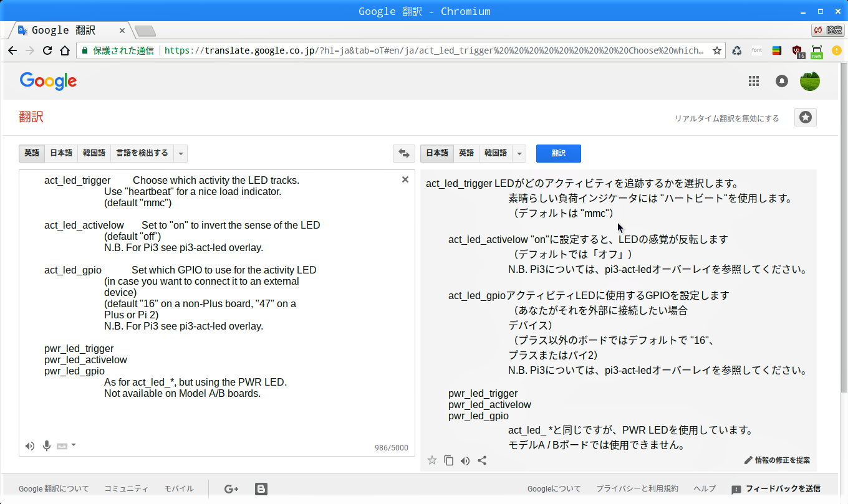Suggest an edit to the translation

[777, 460]
